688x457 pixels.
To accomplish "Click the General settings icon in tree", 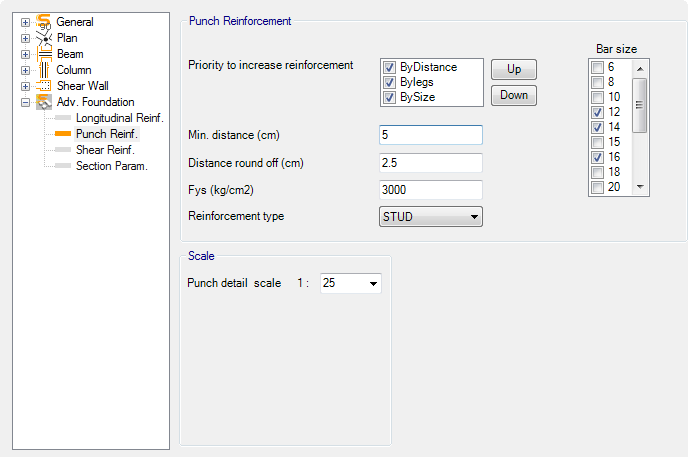I will click(x=44, y=22).
